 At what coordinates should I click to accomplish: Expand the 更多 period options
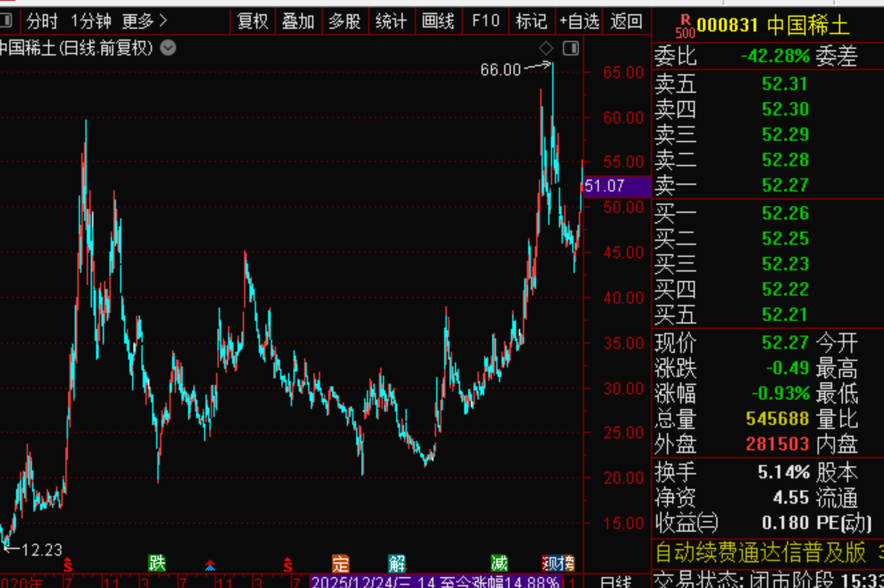click(x=144, y=21)
